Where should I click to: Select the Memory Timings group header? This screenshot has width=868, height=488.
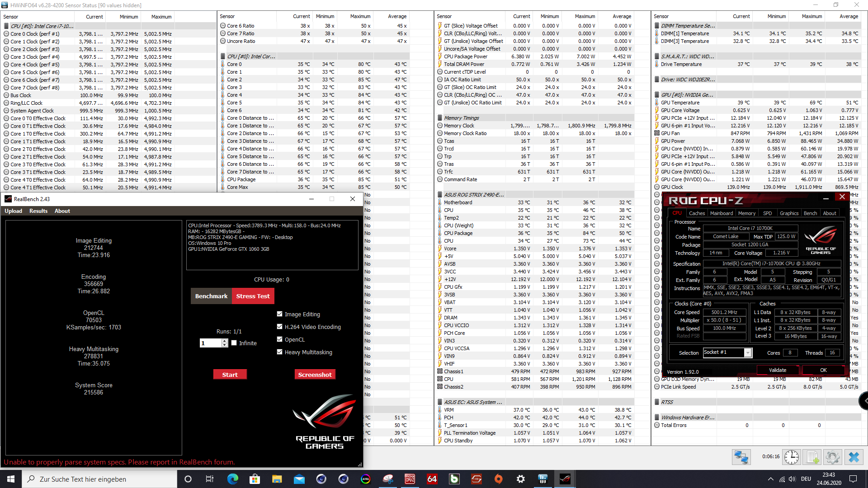(461, 118)
